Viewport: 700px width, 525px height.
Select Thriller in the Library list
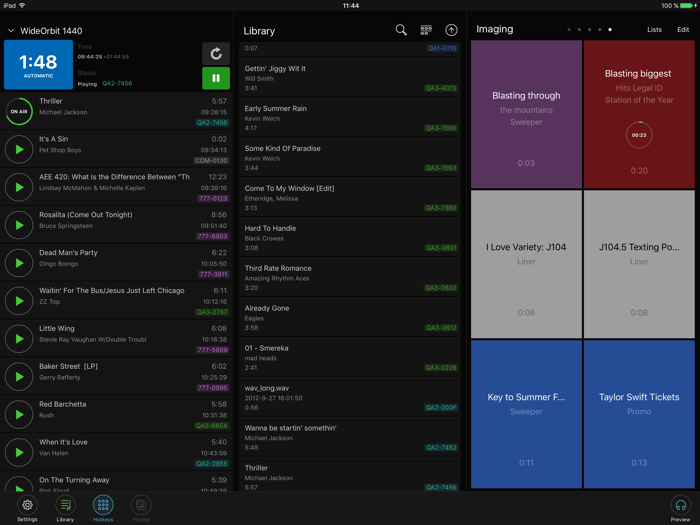click(x=350, y=475)
